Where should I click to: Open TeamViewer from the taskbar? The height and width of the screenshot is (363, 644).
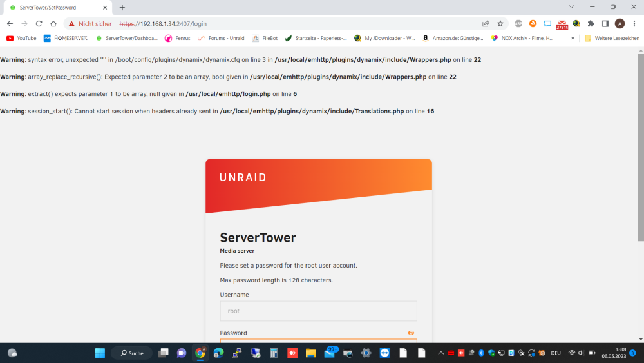point(384,353)
